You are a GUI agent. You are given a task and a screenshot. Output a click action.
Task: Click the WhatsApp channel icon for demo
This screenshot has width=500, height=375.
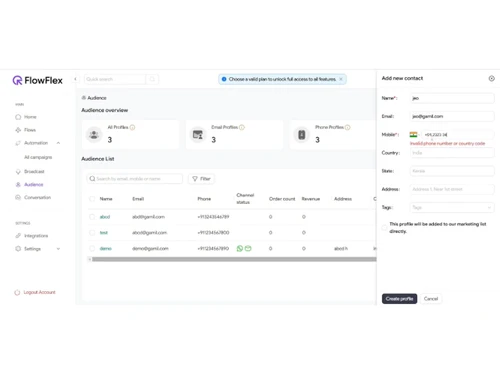click(x=240, y=248)
